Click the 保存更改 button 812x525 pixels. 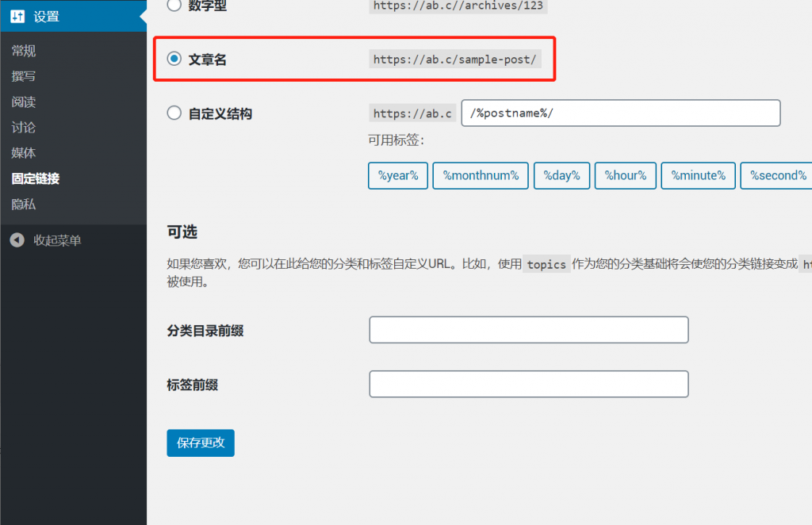(x=201, y=443)
